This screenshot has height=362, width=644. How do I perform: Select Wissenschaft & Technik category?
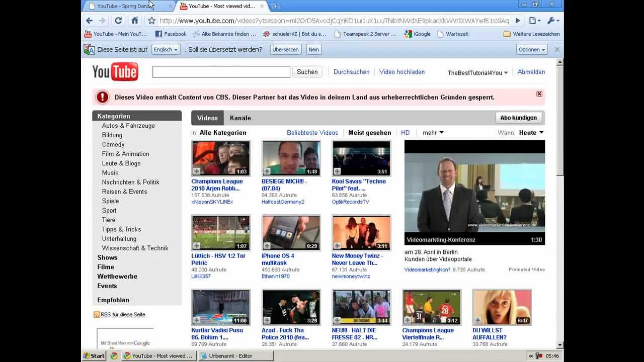pos(135,248)
